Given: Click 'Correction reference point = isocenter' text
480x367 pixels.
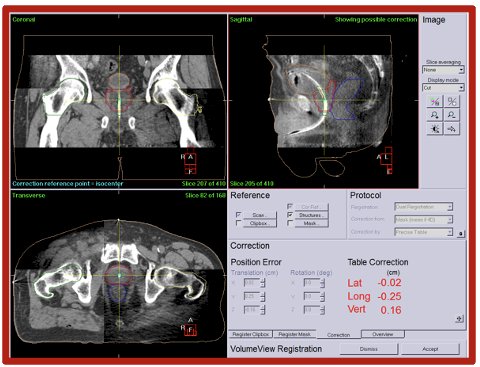Looking at the screenshot, I should coord(68,184).
